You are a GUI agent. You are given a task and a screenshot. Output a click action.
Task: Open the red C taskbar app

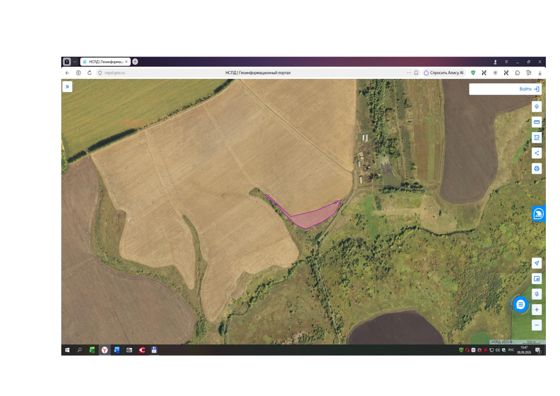tap(142, 350)
